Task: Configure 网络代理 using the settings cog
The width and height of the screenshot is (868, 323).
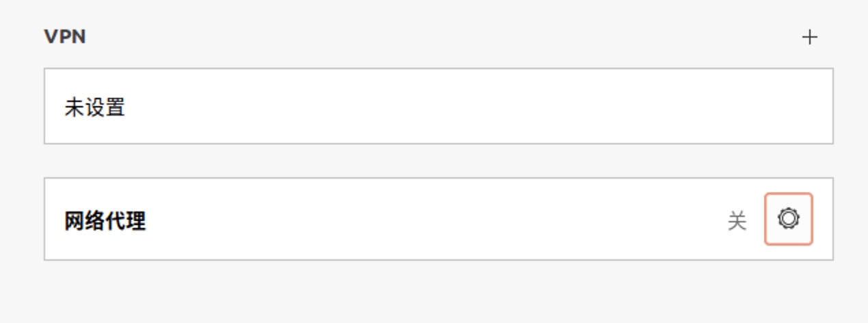Action: tap(789, 219)
